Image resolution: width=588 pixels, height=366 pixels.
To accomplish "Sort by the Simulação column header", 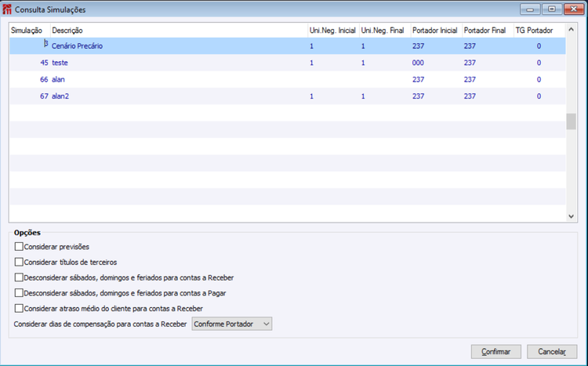I will click(30, 31).
